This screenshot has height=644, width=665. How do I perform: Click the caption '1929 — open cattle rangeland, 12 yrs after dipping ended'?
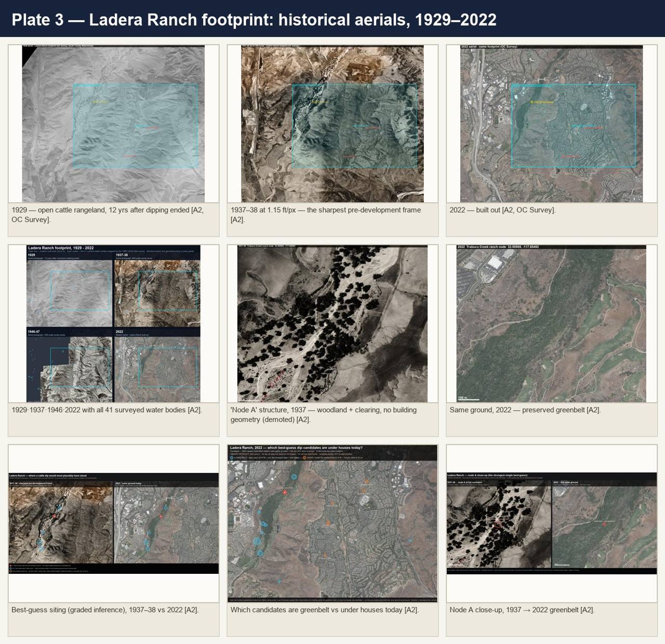[x=108, y=215]
